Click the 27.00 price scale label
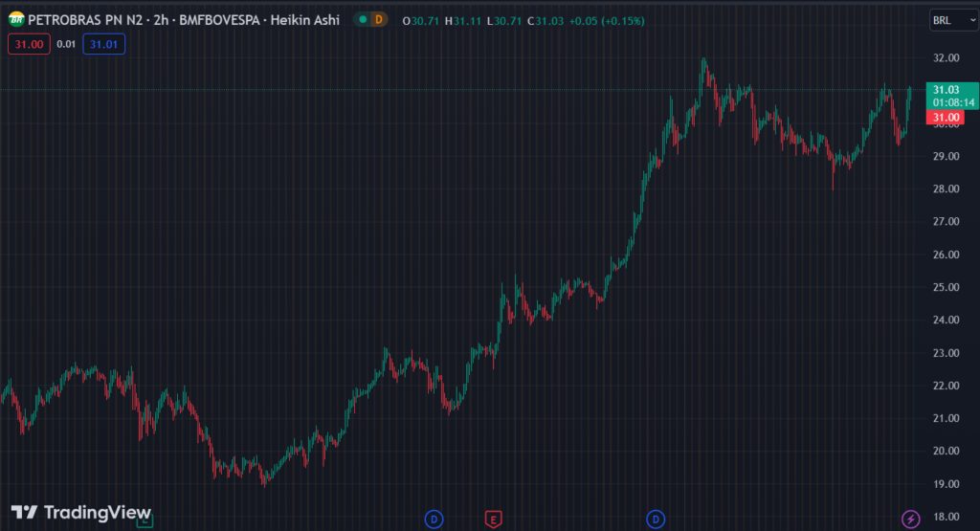This screenshot has width=980, height=531. [x=947, y=222]
